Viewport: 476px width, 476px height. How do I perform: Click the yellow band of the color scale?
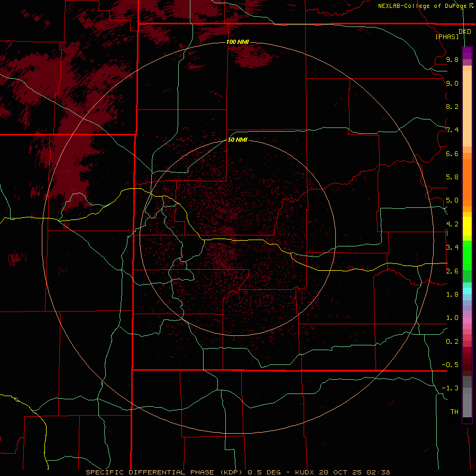pyautogui.click(x=467, y=226)
